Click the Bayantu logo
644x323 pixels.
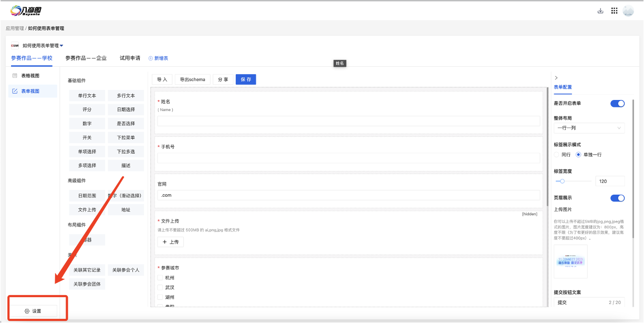[26, 11]
